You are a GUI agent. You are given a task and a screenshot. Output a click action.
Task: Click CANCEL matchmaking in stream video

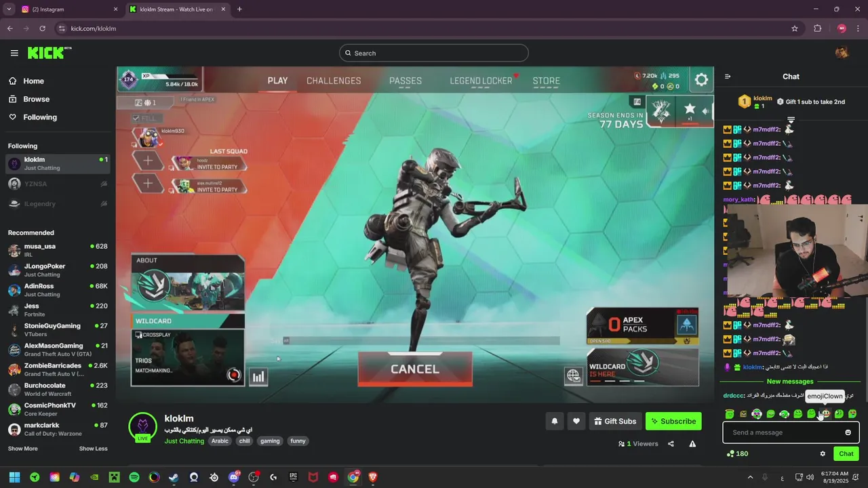point(415,369)
